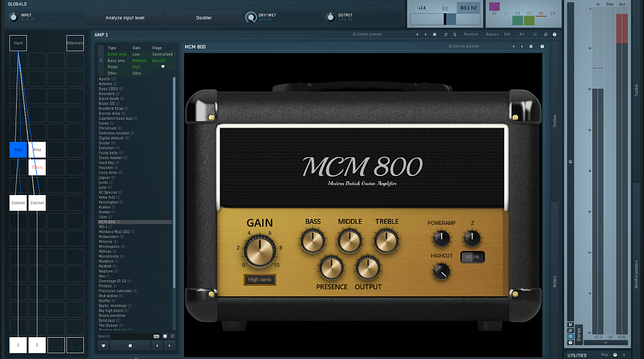Toggle the High sens switch
The image size is (644, 359).
click(x=259, y=280)
